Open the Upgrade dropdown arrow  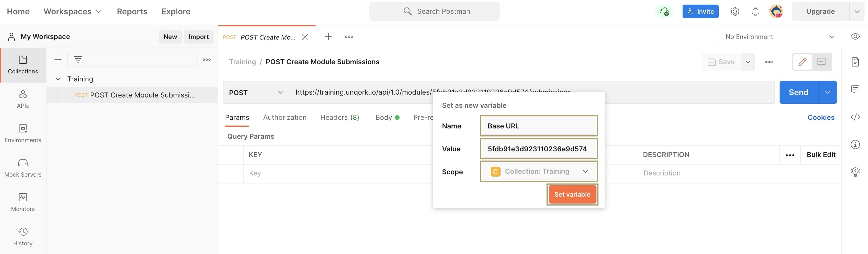857,11
